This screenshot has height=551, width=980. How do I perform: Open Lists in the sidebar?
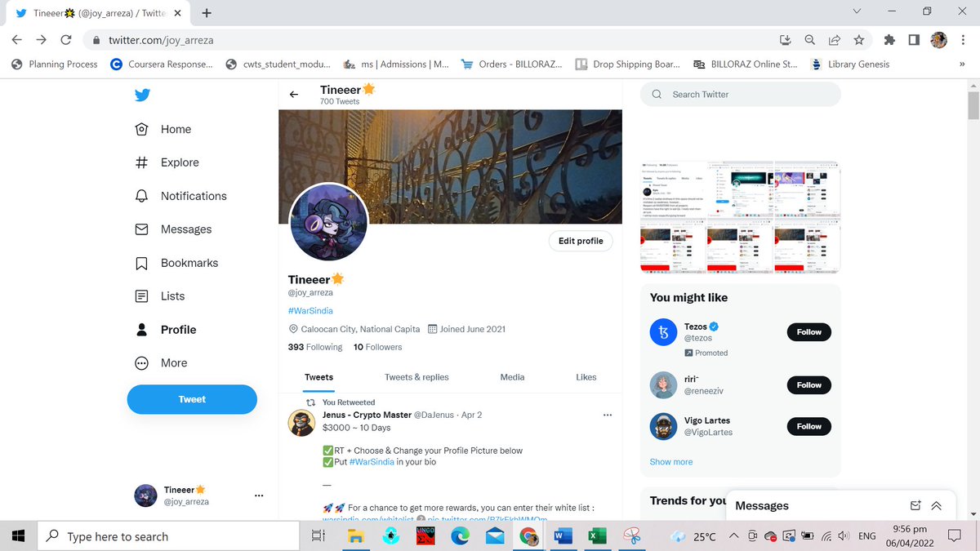160,296
